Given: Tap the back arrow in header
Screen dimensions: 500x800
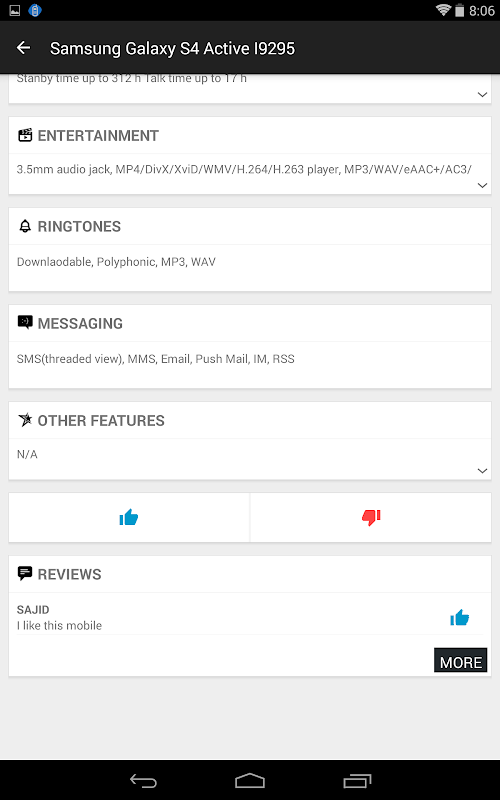Looking at the screenshot, I should click(23, 48).
